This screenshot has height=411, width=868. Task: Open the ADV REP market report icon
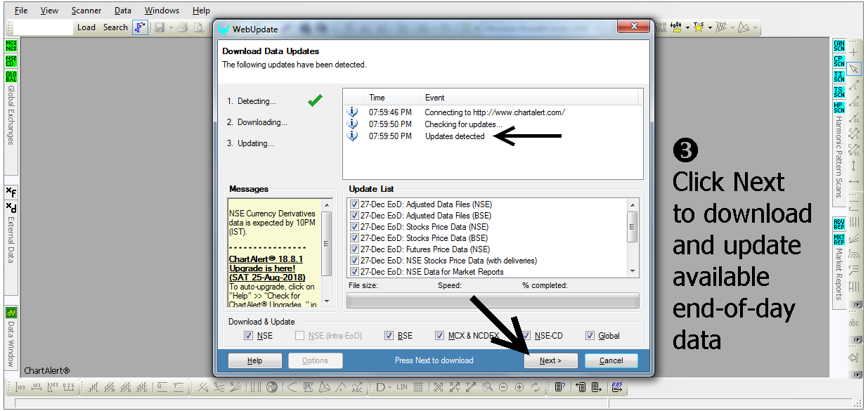point(839,224)
